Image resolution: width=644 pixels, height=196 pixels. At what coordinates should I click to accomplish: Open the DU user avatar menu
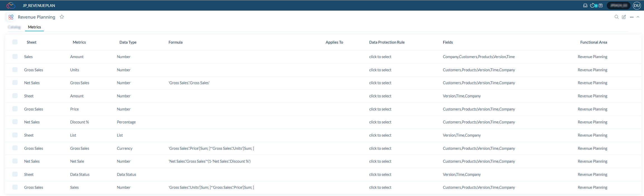637,6
